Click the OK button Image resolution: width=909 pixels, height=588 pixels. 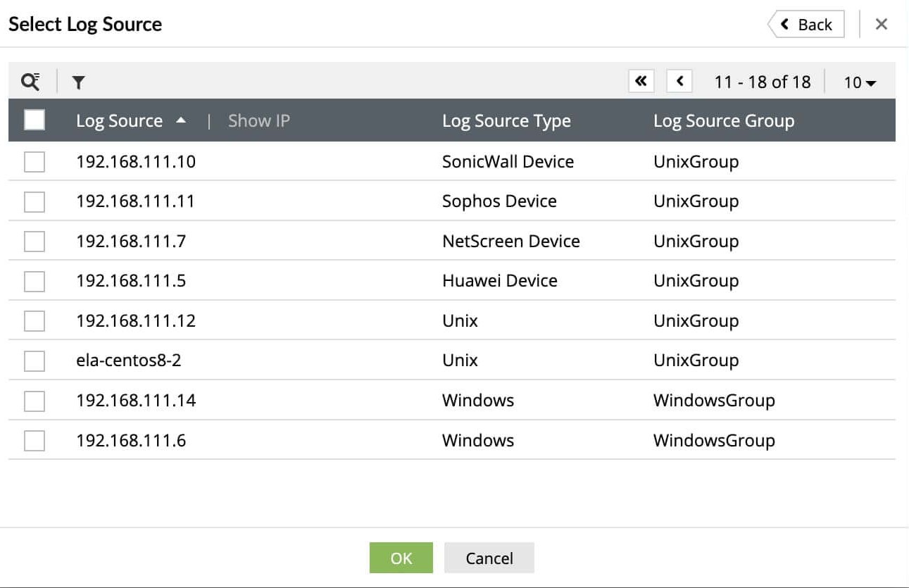click(401, 558)
